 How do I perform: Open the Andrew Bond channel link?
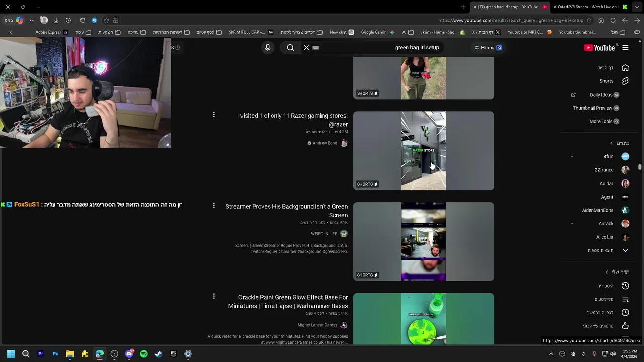tap(325, 143)
